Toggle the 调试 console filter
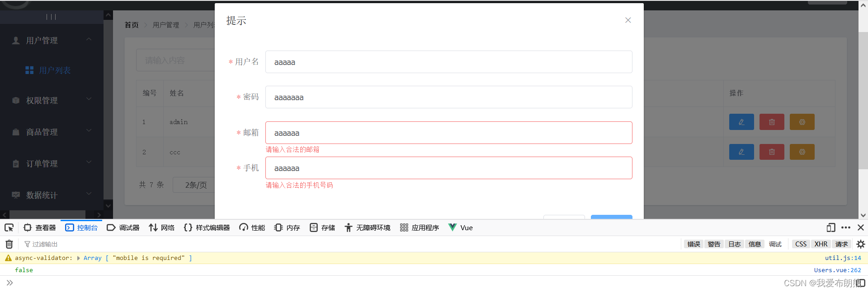The width and height of the screenshot is (868, 292). tap(775, 244)
